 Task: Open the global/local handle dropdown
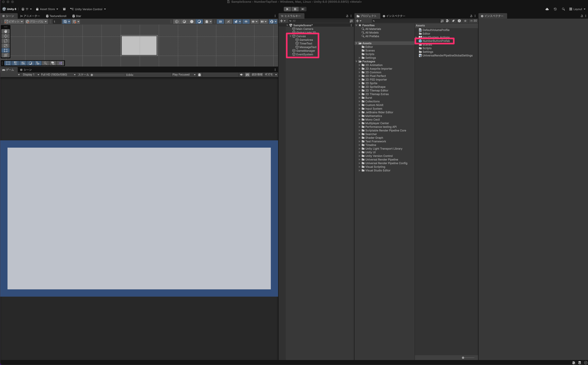[37, 22]
